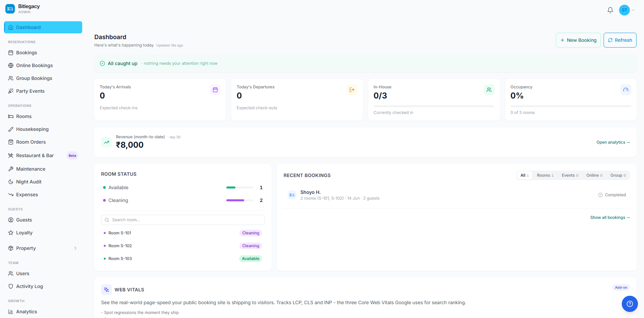
Task: Click the Web Vitals sparkle icon
Action: pyautogui.click(x=106, y=290)
